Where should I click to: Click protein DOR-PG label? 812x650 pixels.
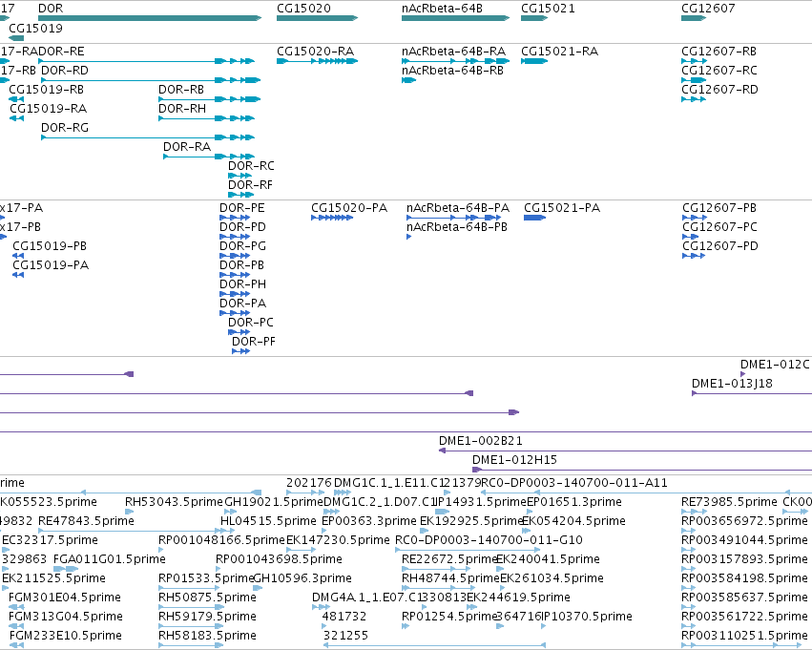pos(243,246)
